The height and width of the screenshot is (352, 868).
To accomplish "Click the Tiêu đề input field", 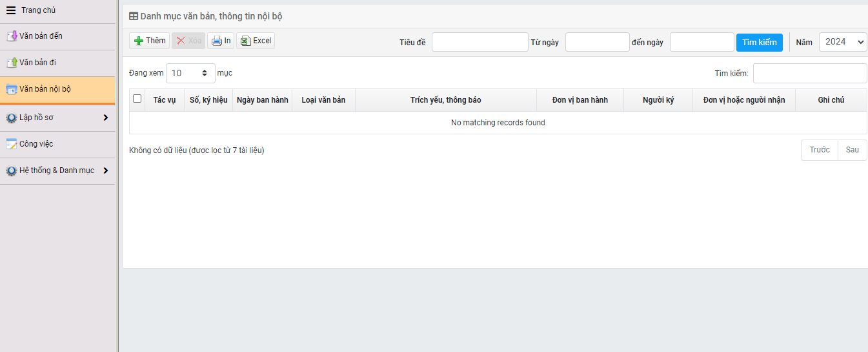I will (479, 42).
